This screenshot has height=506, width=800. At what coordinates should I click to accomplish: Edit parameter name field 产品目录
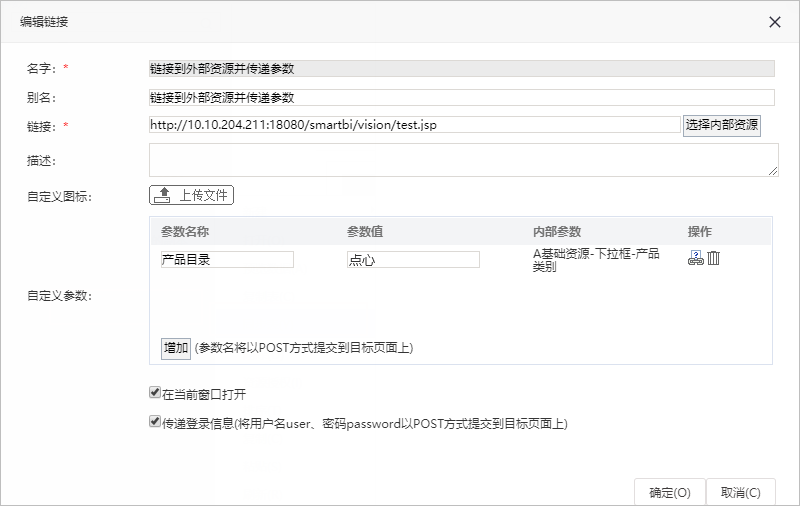[227, 260]
